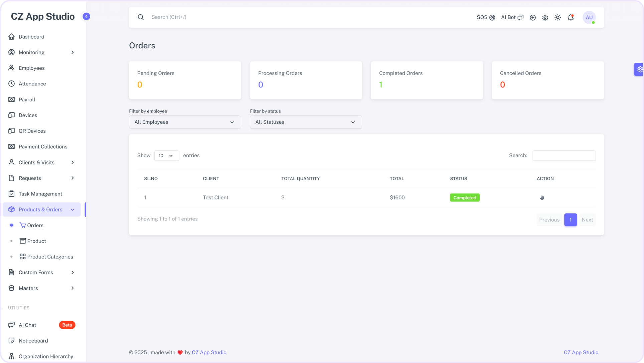This screenshot has width=644, height=363.
Task: Launch the AI Bot chat icon
Action: [521, 17]
